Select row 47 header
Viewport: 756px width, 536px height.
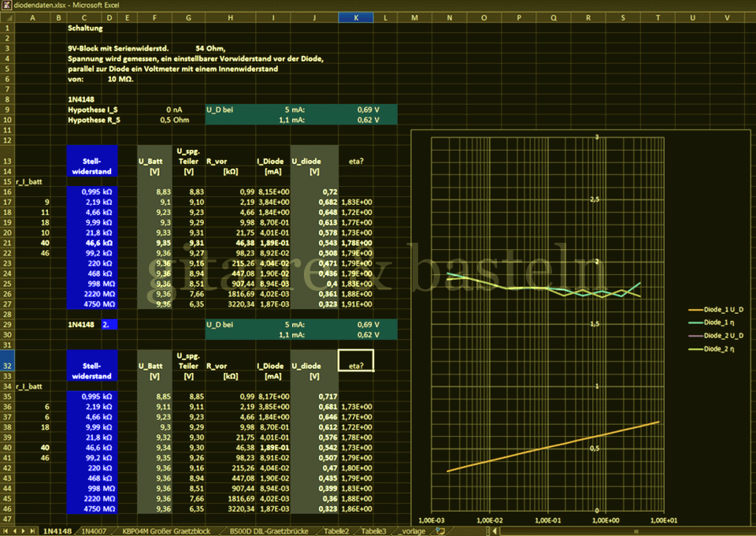tap(7, 519)
